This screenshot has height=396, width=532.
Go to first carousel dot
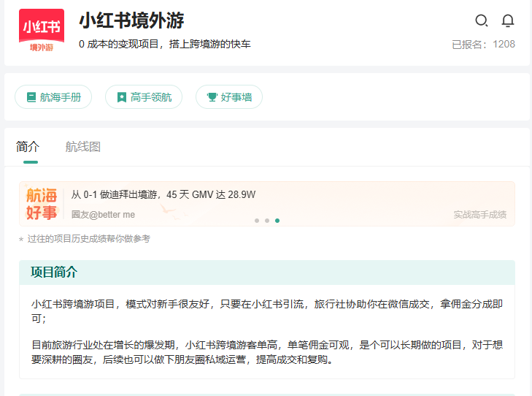257,221
